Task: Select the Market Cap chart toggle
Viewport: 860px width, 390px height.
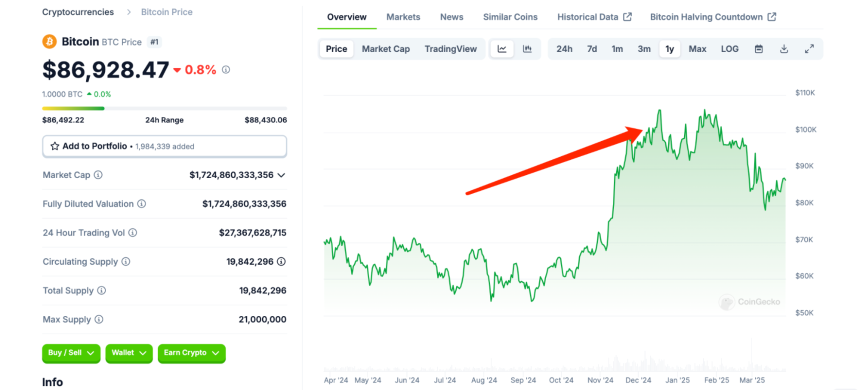Action: (x=386, y=49)
